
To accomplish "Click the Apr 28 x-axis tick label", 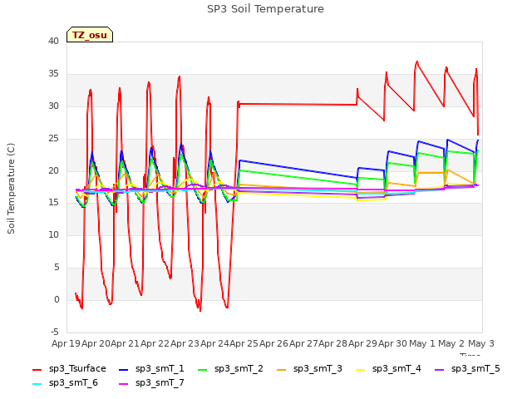I will (x=333, y=343).
